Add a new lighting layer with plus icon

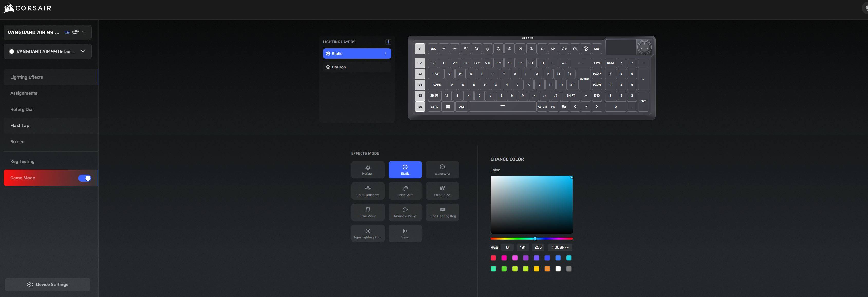388,42
